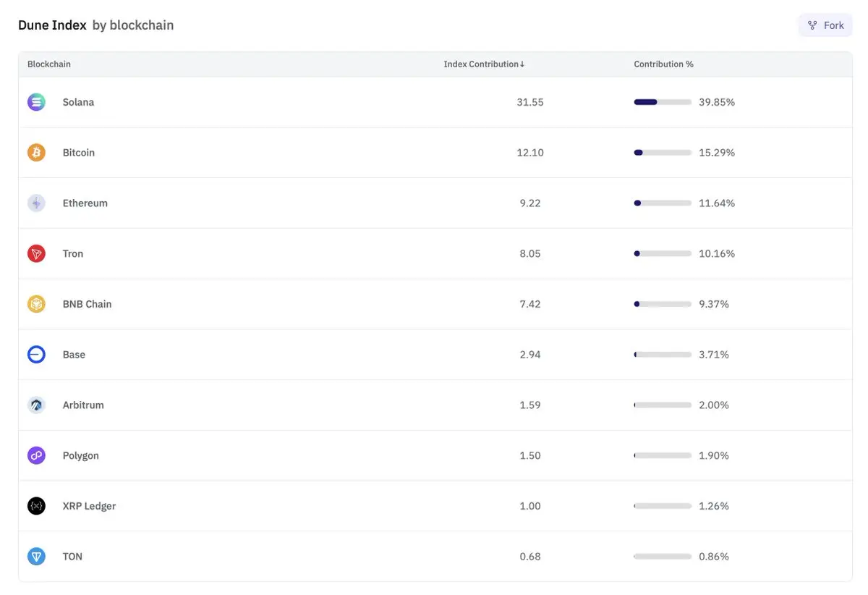Open the Dune Index title
Image resolution: width=868 pixels, height=595 pixels.
point(52,25)
